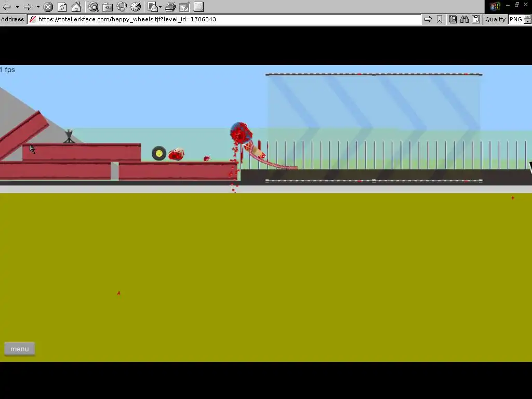
Task: Open the Forward history dropdown arrow
Action: 38,7
